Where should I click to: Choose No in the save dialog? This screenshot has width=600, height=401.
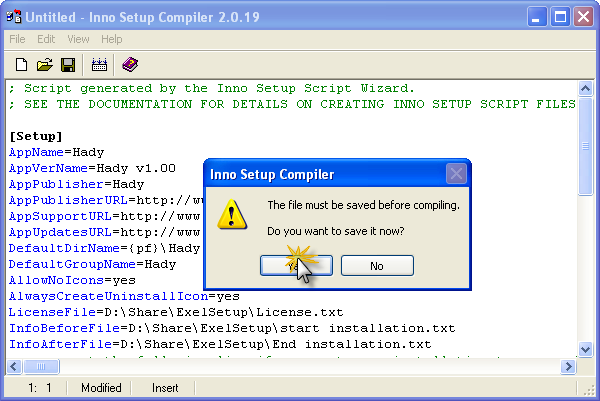(377, 266)
